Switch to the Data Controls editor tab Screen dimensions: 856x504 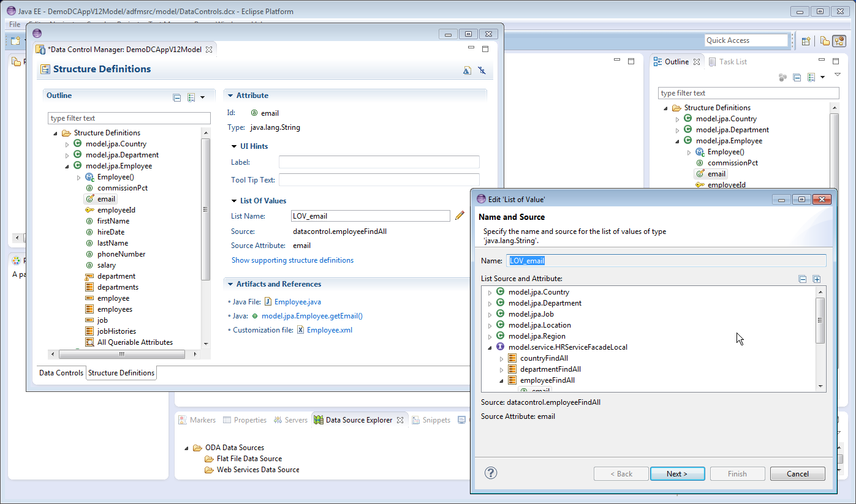[61, 373]
